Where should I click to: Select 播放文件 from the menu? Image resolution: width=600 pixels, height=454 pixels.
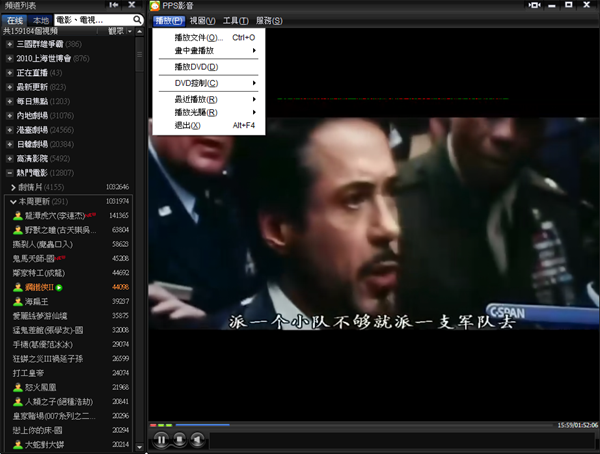pyautogui.click(x=199, y=37)
